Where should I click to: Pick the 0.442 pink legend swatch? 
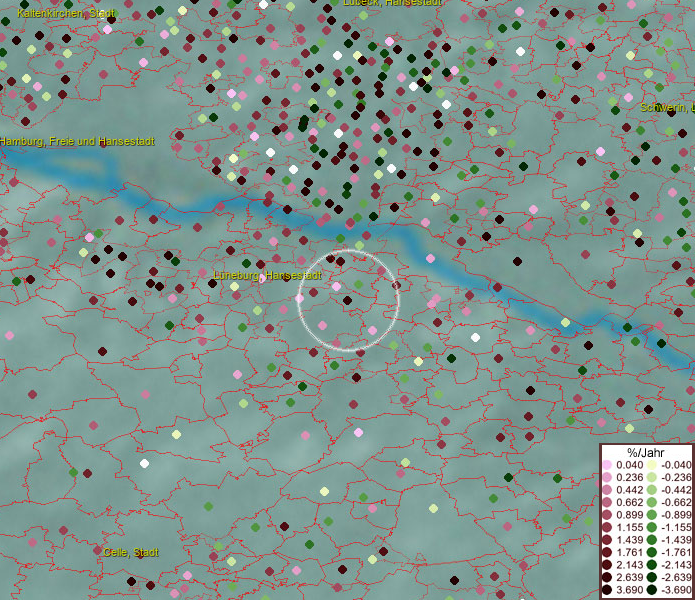tap(607, 490)
